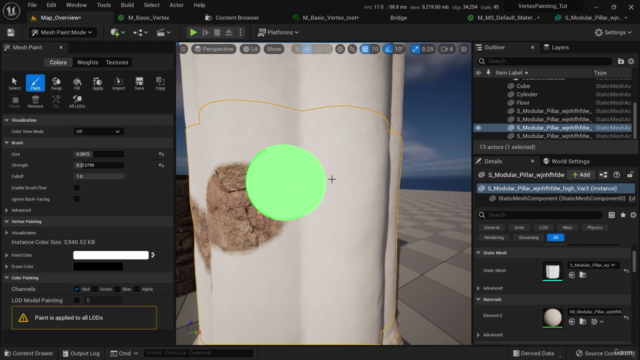This screenshot has height=360, width=640.
Task: Click the Outliner new folder icon
Action: click(x=621, y=61)
